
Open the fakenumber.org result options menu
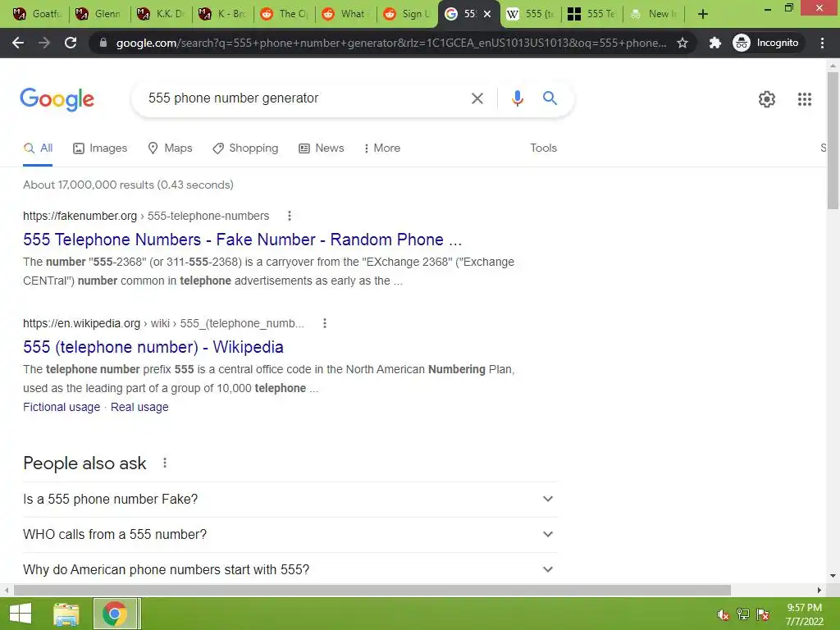click(x=290, y=216)
